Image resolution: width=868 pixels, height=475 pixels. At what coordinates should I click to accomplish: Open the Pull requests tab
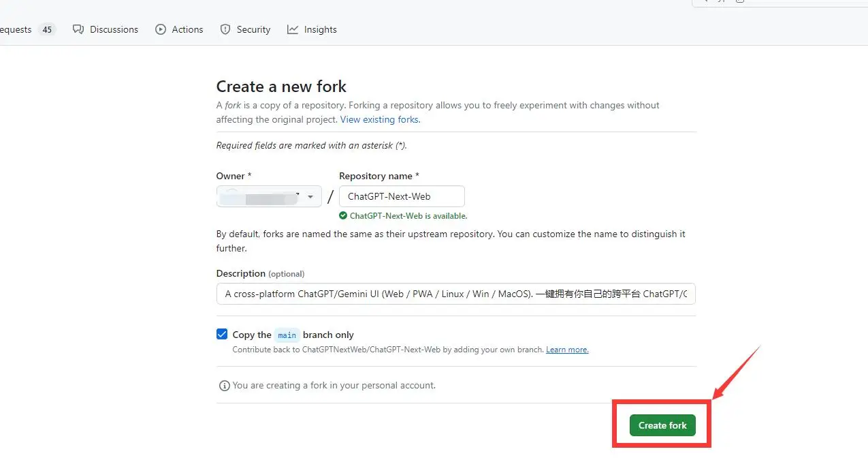point(15,29)
